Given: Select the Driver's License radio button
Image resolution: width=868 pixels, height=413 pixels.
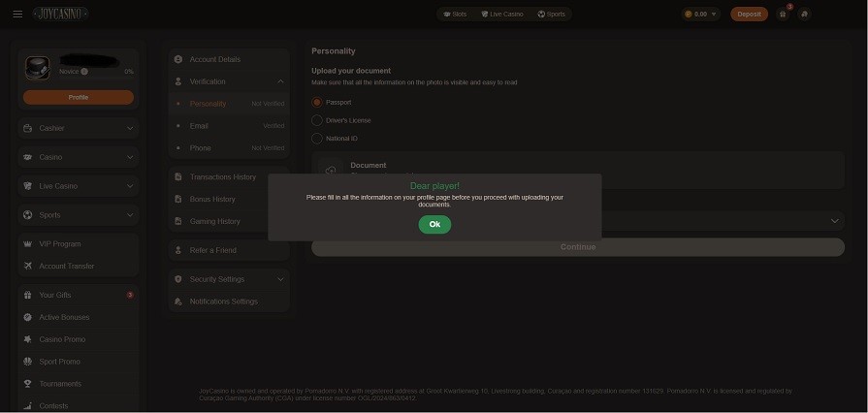Looking at the screenshot, I should pos(316,120).
